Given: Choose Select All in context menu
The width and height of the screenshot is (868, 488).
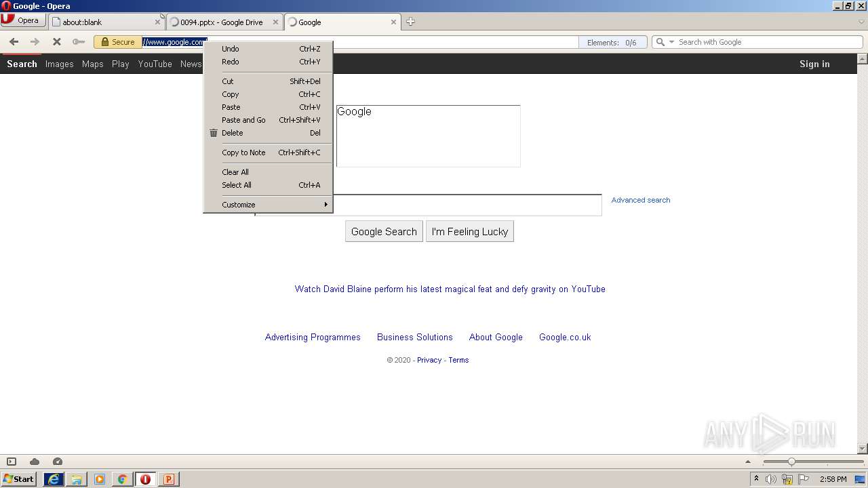Looking at the screenshot, I should (x=268, y=185).
